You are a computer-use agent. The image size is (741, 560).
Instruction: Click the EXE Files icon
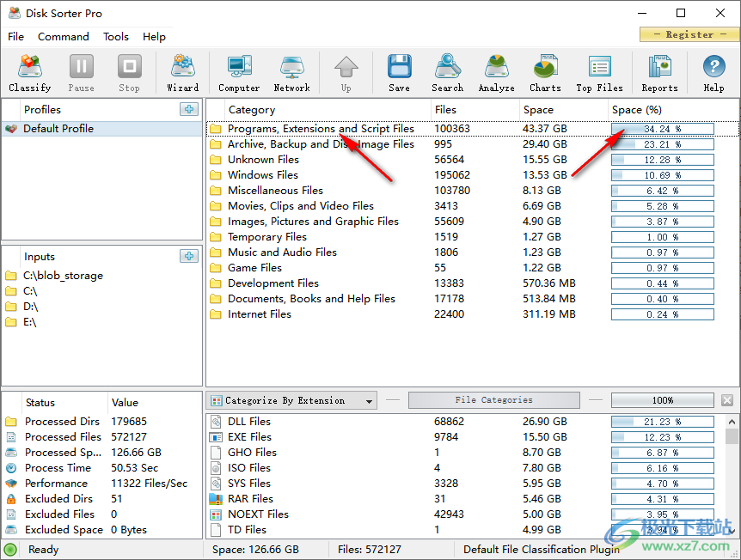pos(216,437)
